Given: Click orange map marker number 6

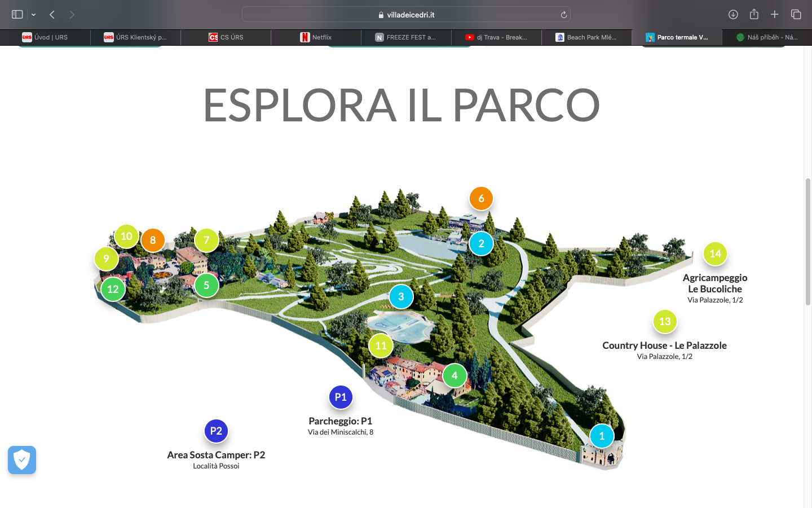Looking at the screenshot, I should click(481, 199).
